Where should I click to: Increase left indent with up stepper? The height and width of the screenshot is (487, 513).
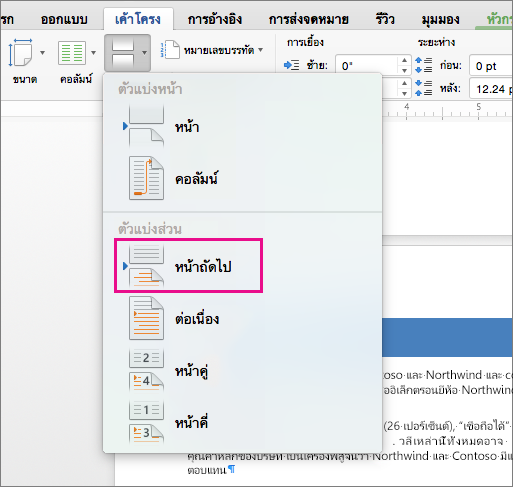coord(404,60)
